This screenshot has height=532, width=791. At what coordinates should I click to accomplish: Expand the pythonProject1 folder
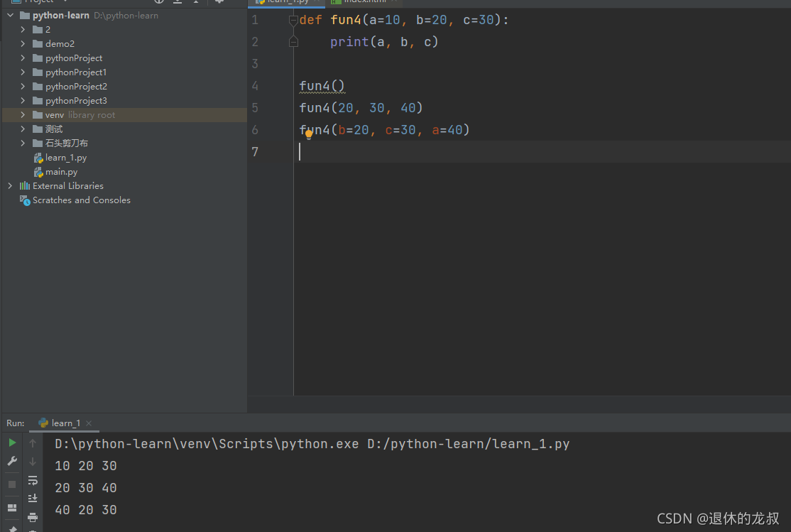[x=23, y=72]
